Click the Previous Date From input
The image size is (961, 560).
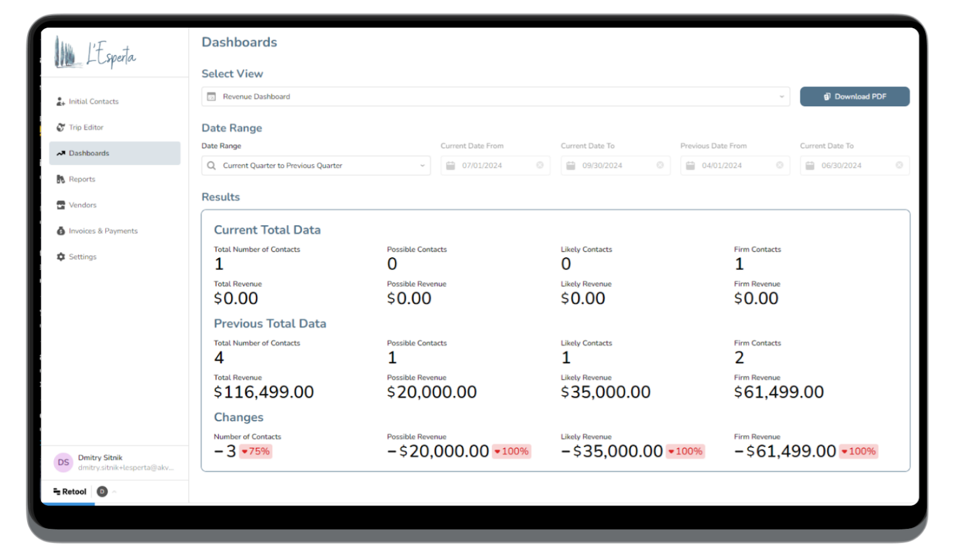coord(735,166)
